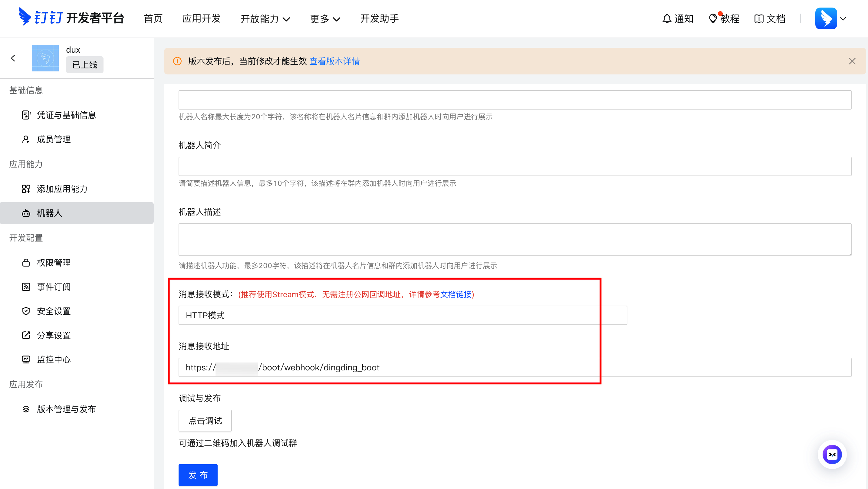Open 开发助手 from the top bar
The image size is (868, 489).
point(379,19)
